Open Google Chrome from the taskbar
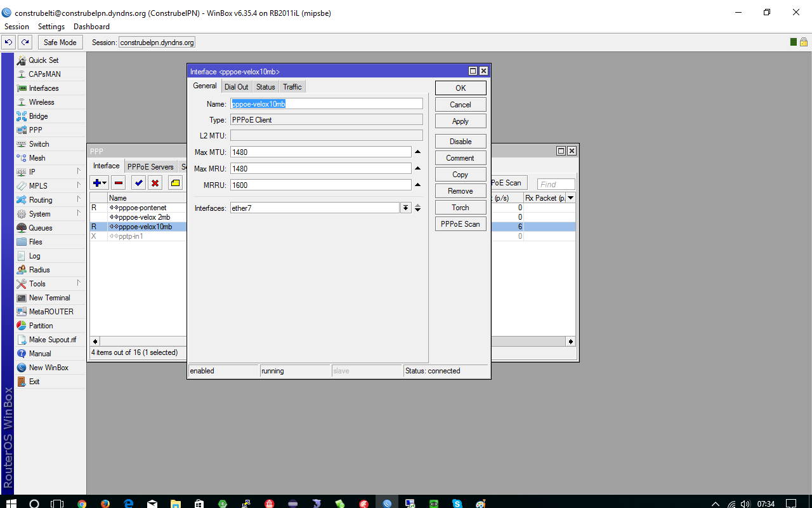Screen dimensions: 812x508 coord(82,504)
